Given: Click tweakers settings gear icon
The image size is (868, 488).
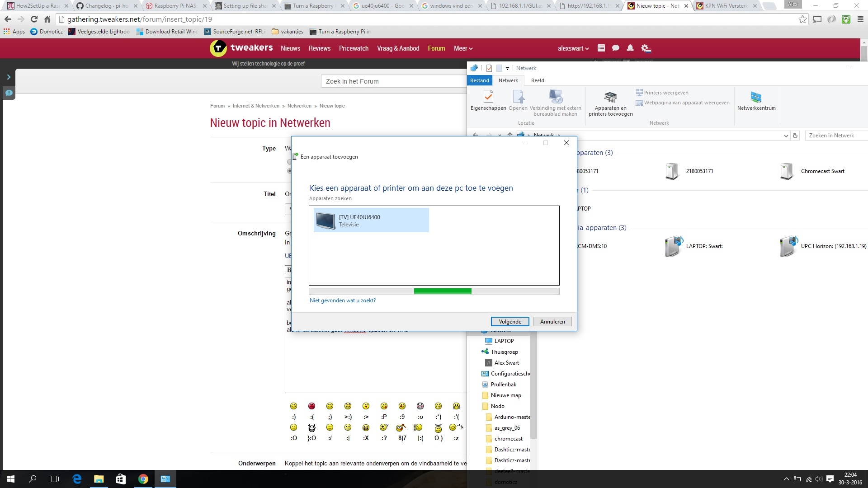Looking at the screenshot, I should coord(645,48).
